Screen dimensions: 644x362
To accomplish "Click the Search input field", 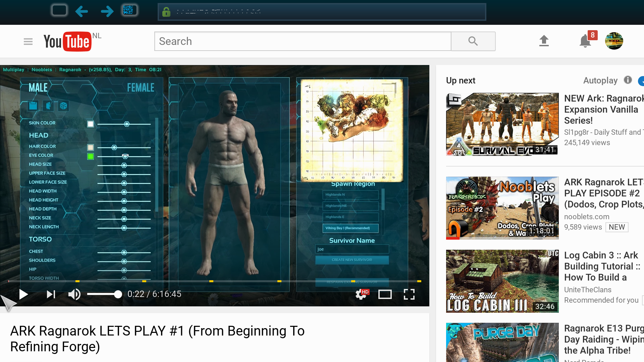I will coord(303,41).
